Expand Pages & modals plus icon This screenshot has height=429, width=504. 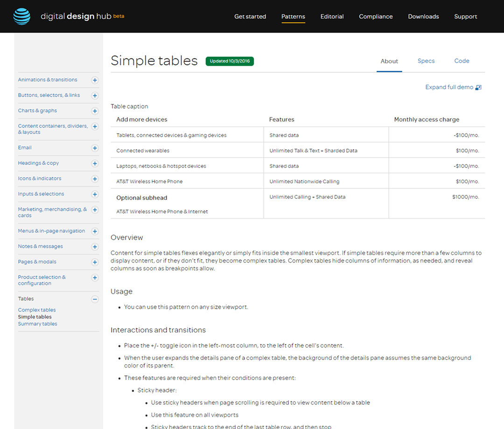(95, 262)
